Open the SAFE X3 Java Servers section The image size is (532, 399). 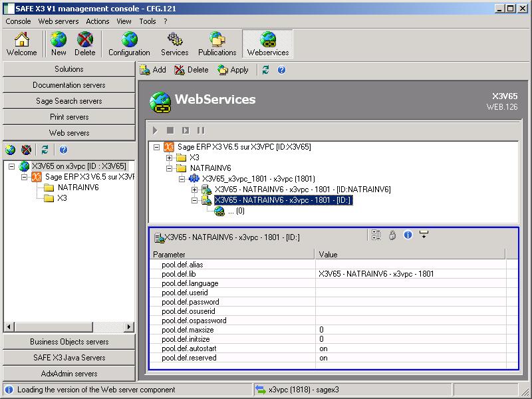(x=69, y=358)
